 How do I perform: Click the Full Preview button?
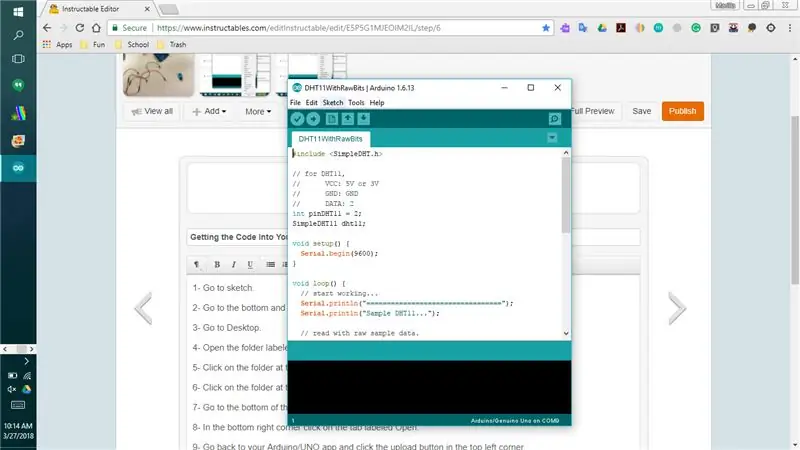593,111
